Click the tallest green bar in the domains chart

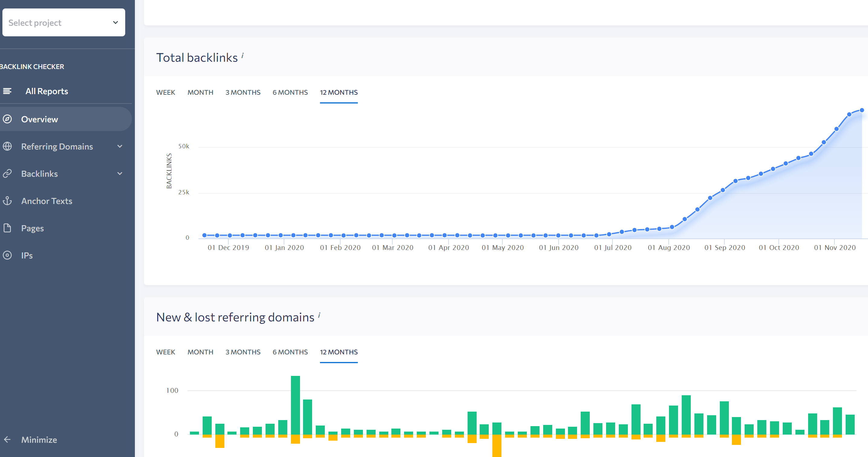295,405
